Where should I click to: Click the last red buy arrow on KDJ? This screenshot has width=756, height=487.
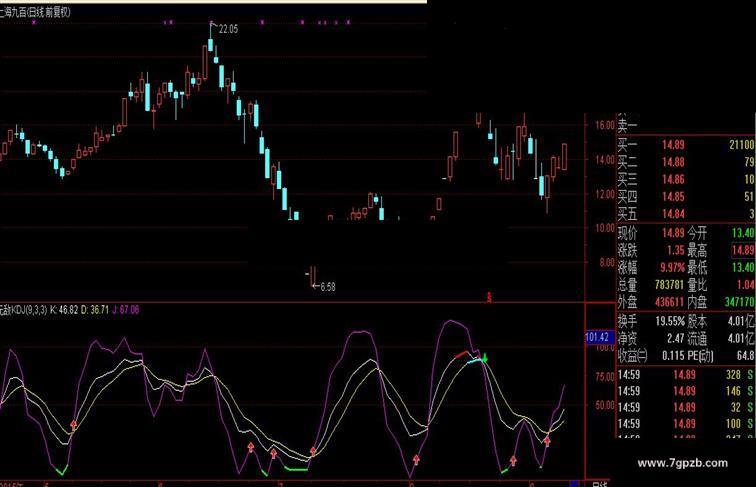547,440
